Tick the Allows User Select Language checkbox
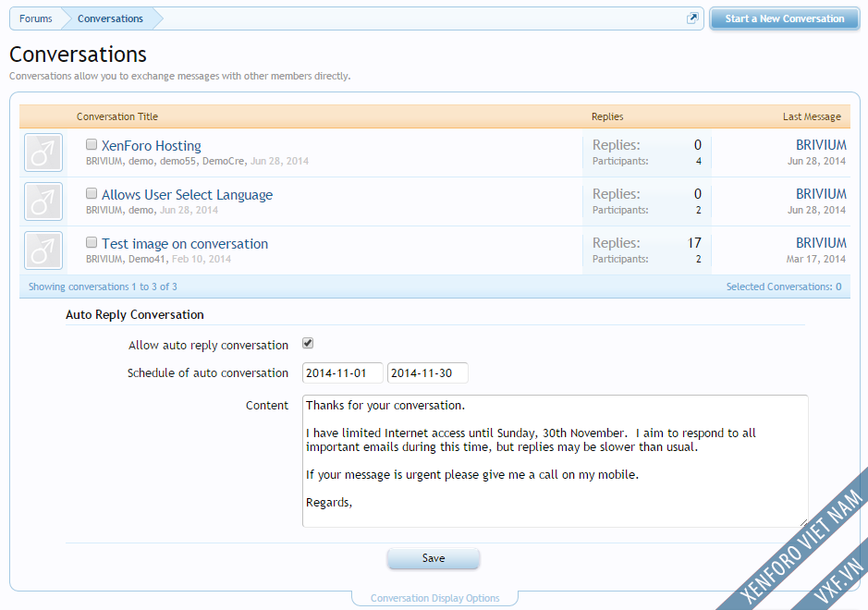Image resolution: width=868 pixels, height=610 pixels. [92, 193]
